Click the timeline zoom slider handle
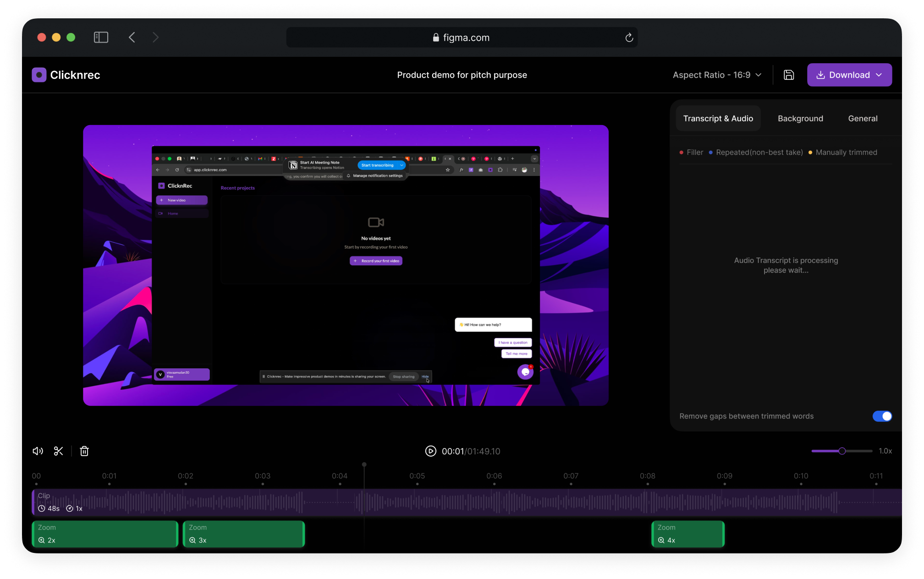The height and width of the screenshot is (579, 924). [842, 451]
